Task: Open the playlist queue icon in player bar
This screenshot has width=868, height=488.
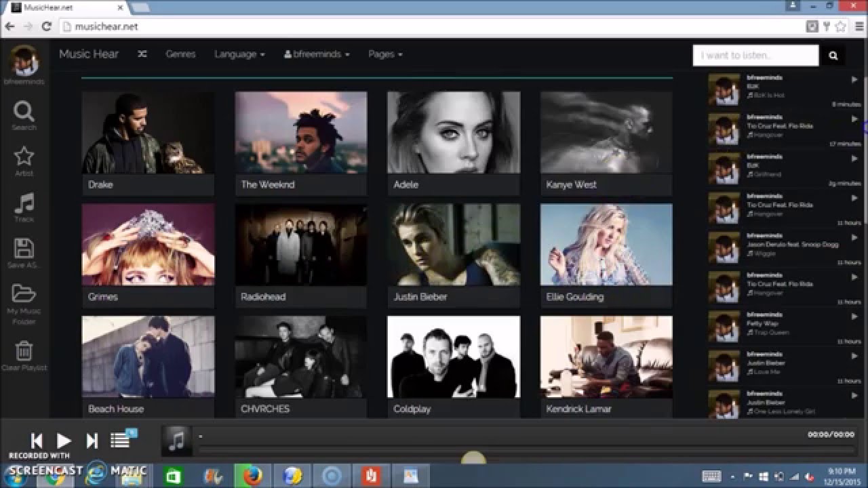Action: (120, 441)
